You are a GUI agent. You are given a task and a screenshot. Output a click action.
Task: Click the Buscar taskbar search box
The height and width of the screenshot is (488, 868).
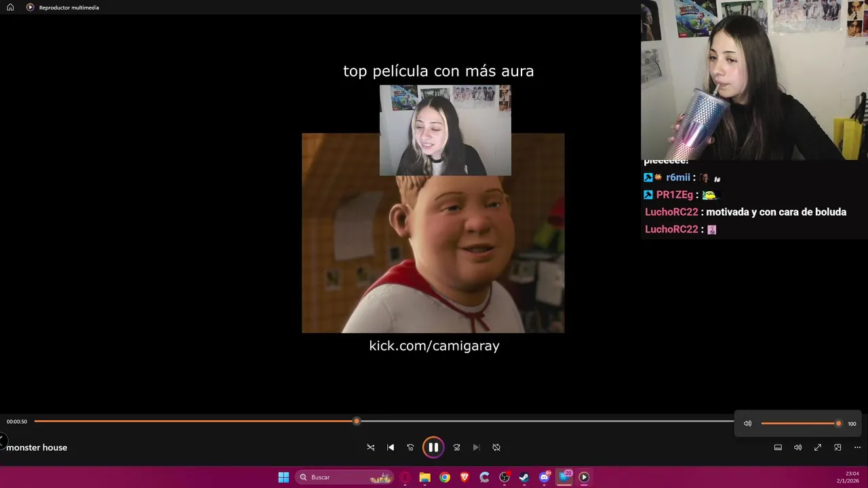(344, 477)
